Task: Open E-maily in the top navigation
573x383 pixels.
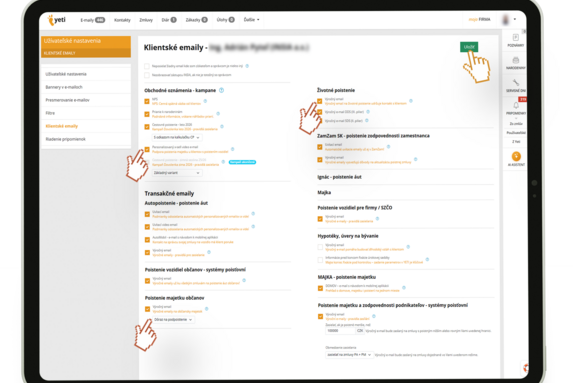Action: (x=92, y=20)
